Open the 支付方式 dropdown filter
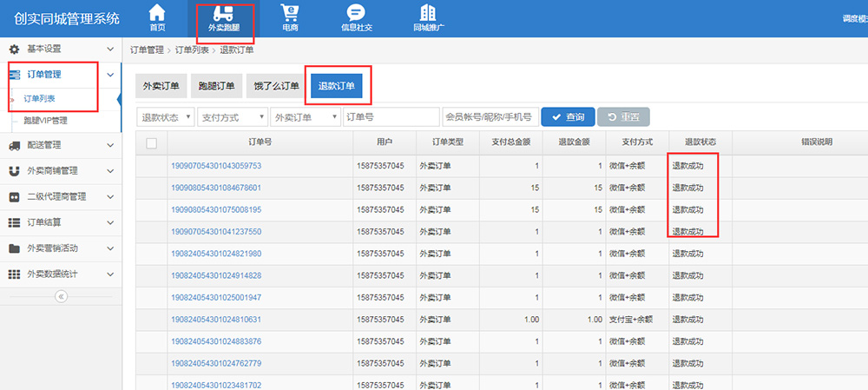868x390 pixels. pyautogui.click(x=232, y=117)
